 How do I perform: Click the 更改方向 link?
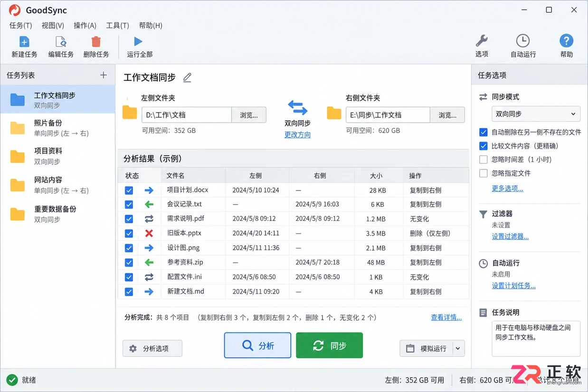(x=297, y=134)
